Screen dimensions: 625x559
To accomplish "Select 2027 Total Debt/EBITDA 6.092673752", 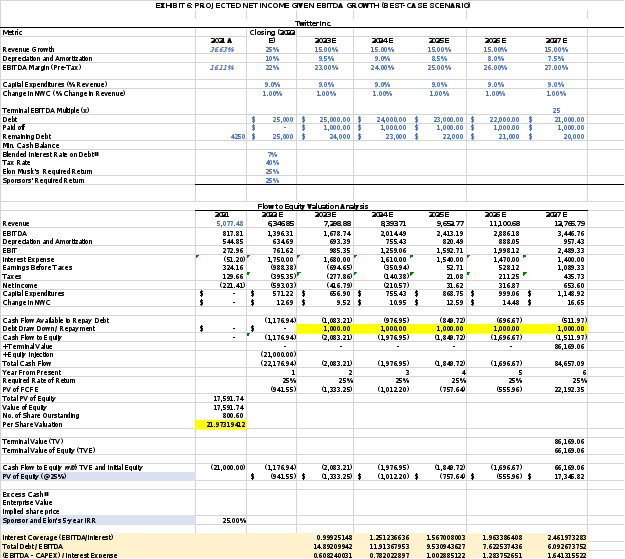I will [x=566, y=547].
